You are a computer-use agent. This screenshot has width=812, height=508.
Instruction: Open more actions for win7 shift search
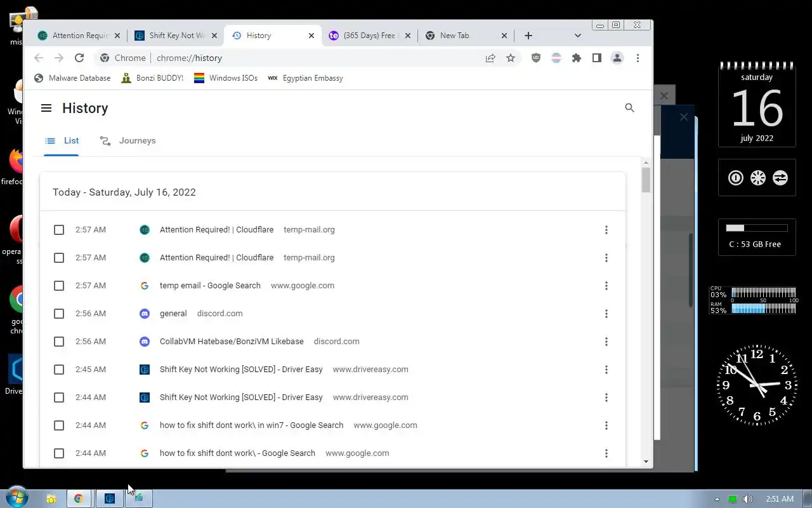point(606,425)
